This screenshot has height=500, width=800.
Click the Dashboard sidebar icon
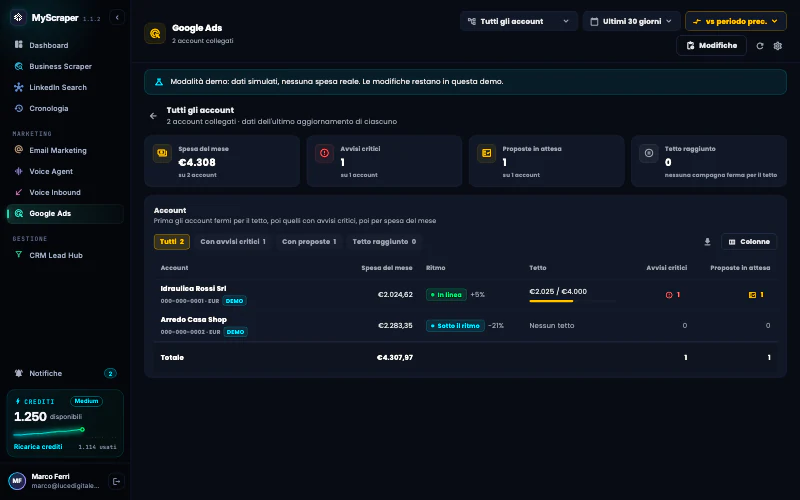19,44
